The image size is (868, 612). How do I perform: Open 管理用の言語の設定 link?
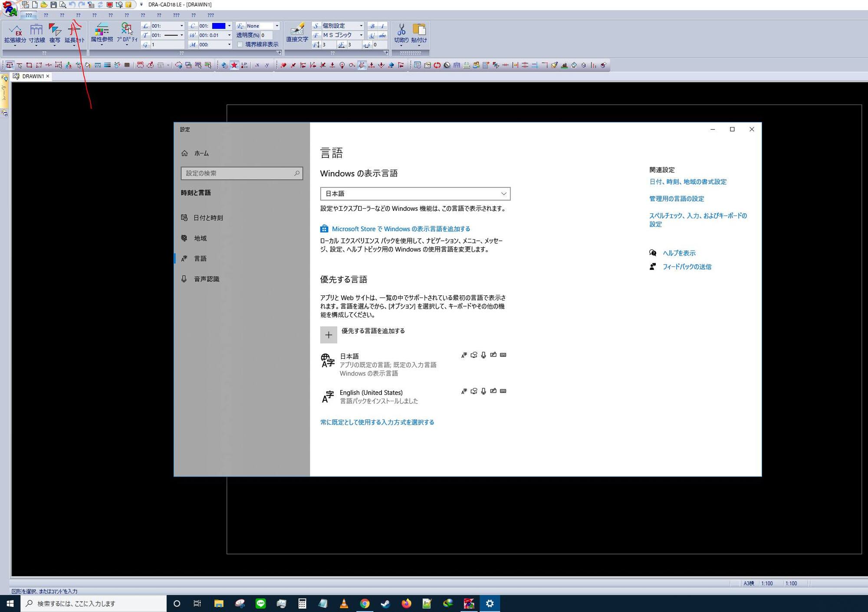point(677,199)
